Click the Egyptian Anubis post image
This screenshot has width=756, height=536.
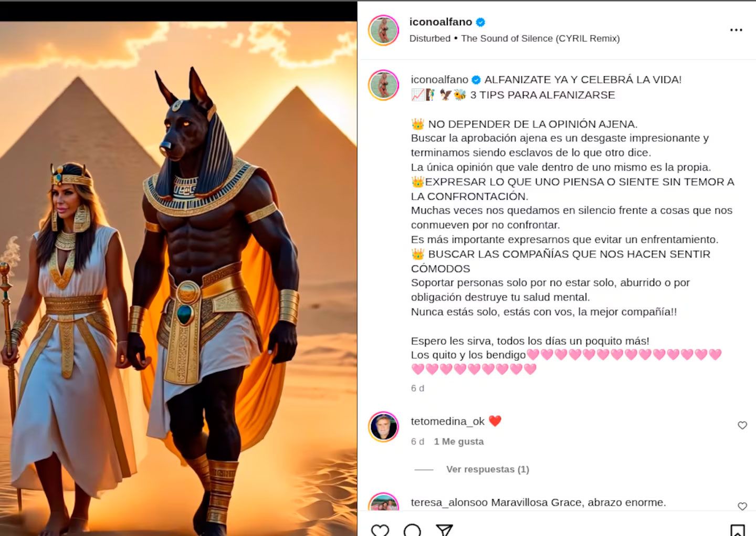click(178, 279)
